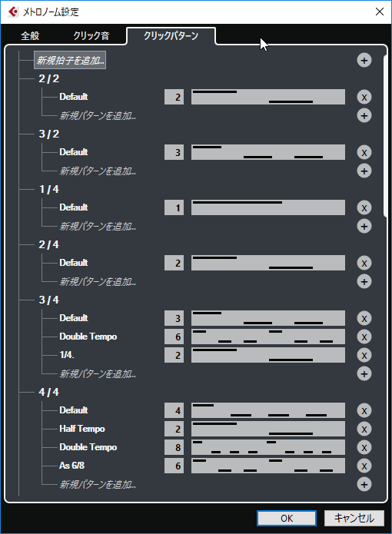Click the 新規拍子を追加 entry field
392x534 pixels.
click(x=70, y=60)
